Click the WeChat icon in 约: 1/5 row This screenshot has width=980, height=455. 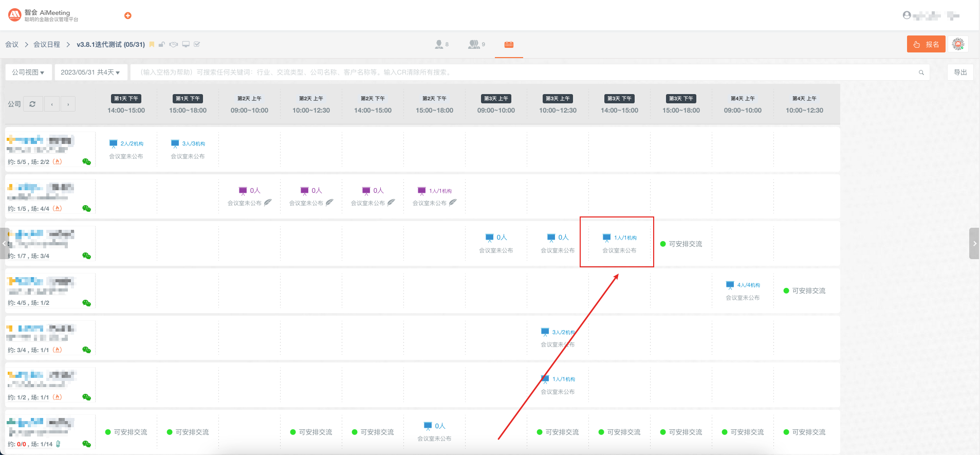[x=86, y=209]
